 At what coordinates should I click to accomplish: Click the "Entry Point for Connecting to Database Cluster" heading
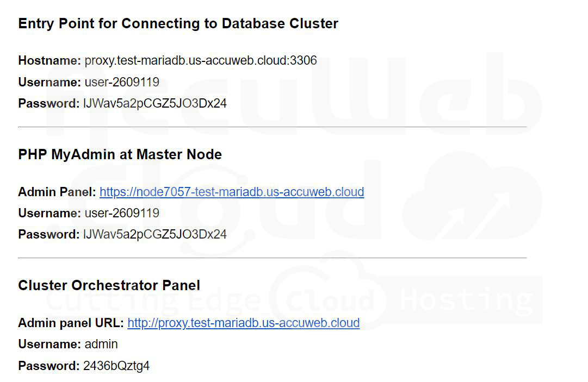[178, 24]
